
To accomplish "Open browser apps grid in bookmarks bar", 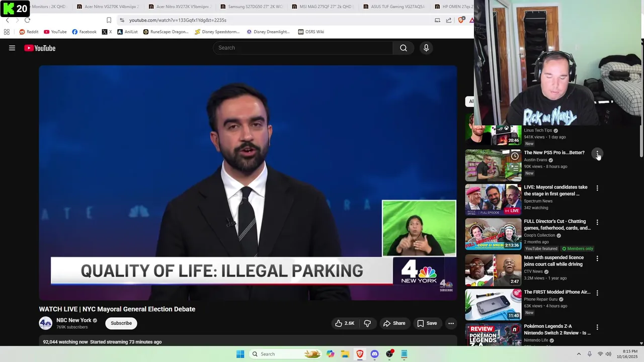I will pyautogui.click(x=7, y=32).
